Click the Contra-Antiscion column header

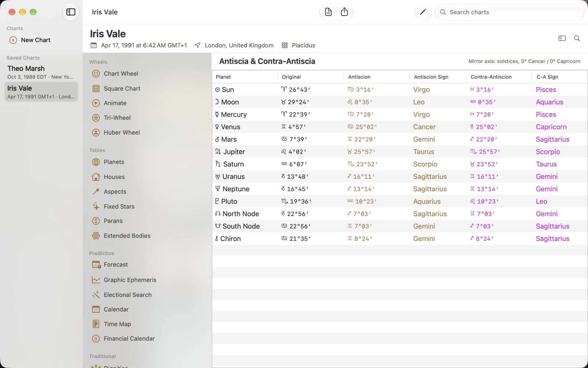499,77
